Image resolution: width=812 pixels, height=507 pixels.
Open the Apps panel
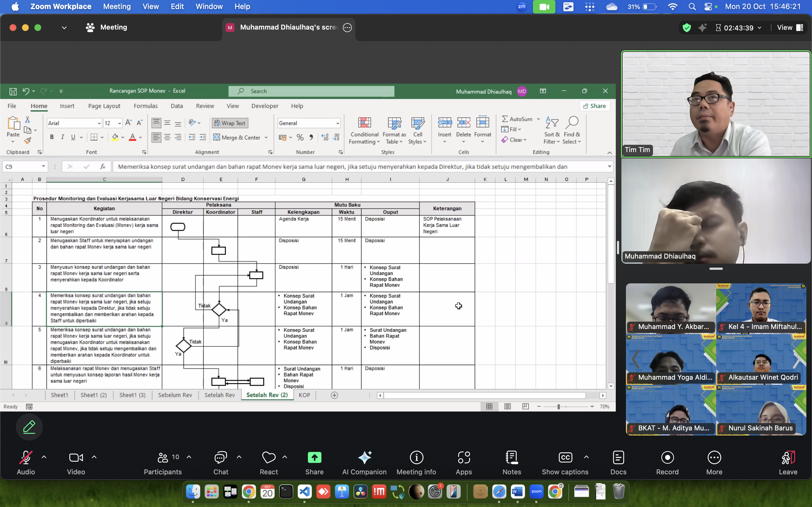click(x=464, y=458)
